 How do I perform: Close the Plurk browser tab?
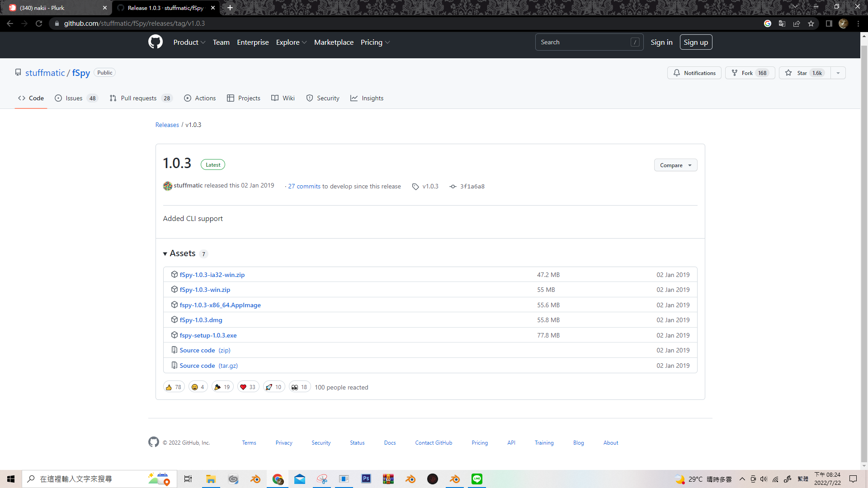coord(105,8)
